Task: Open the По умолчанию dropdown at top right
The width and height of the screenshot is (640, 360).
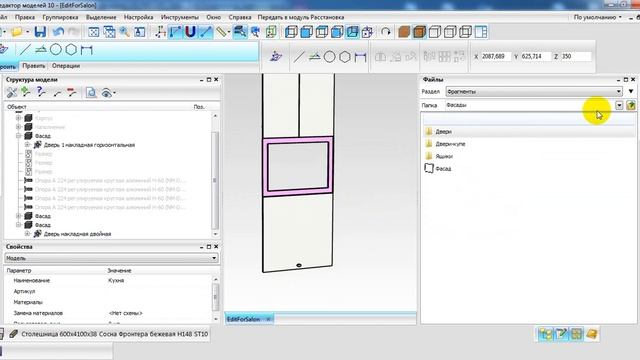Action: pyautogui.click(x=598, y=17)
